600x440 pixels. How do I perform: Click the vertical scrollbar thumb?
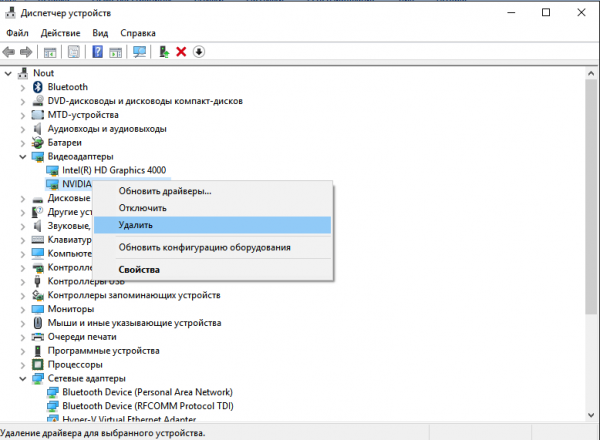(x=591, y=197)
